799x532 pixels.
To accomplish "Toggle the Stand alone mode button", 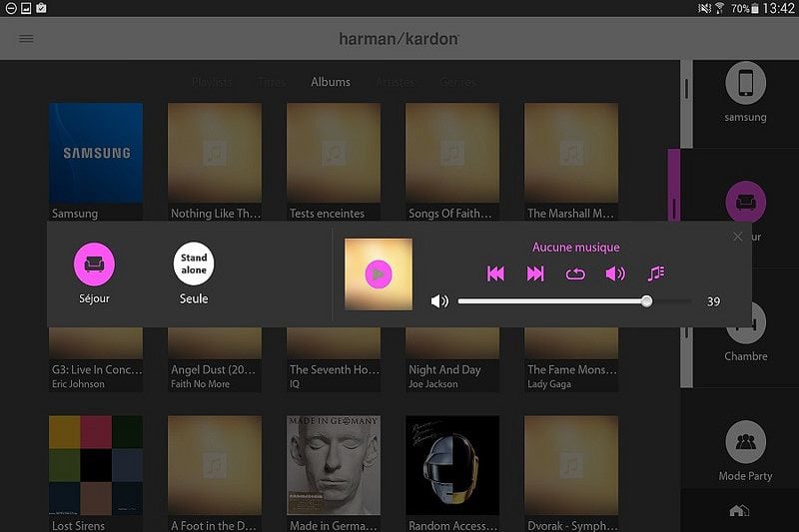I will point(194,264).
